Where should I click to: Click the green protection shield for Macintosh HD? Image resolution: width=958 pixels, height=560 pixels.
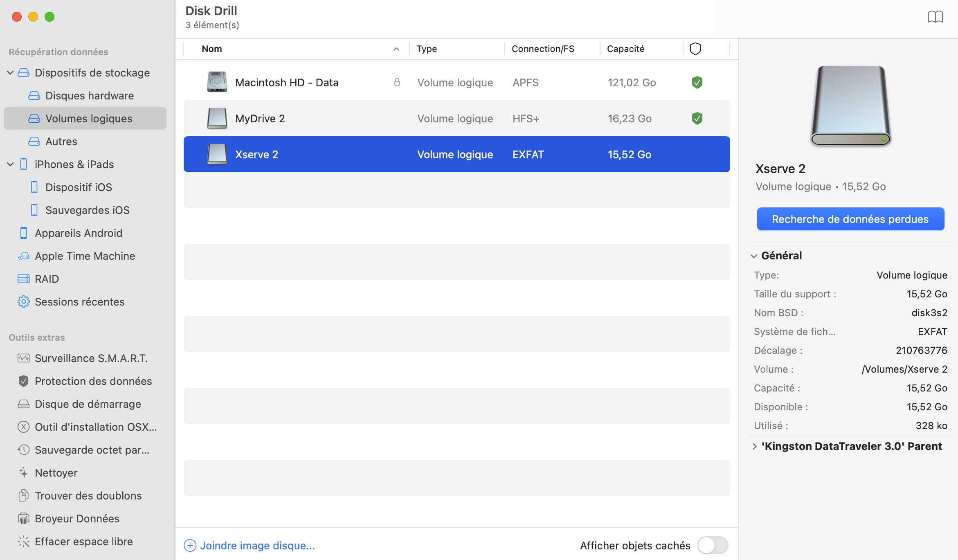pyautogui.click(x=697, y=82)
